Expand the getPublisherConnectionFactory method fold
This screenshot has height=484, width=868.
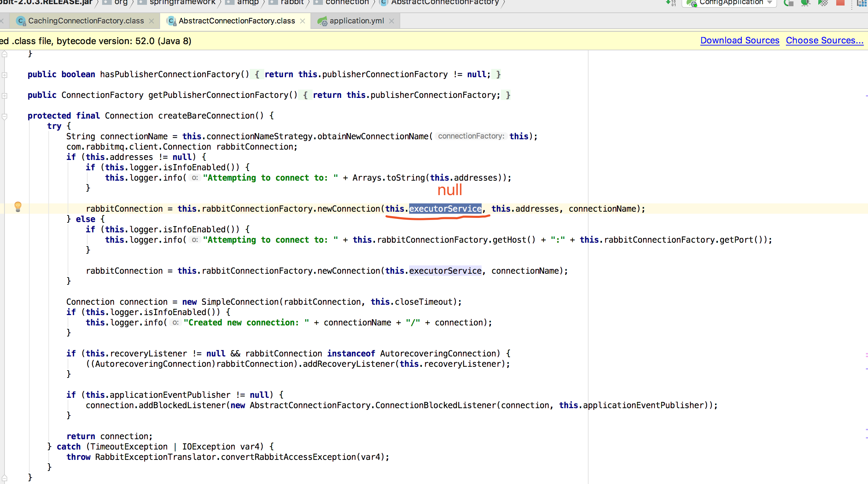[x=4, y=95]
